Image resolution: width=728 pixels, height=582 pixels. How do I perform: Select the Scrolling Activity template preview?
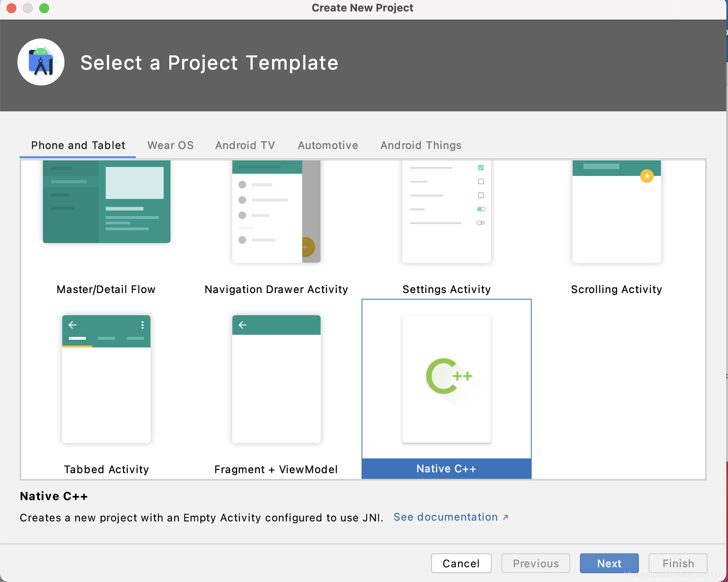click(x=617, y=212)
